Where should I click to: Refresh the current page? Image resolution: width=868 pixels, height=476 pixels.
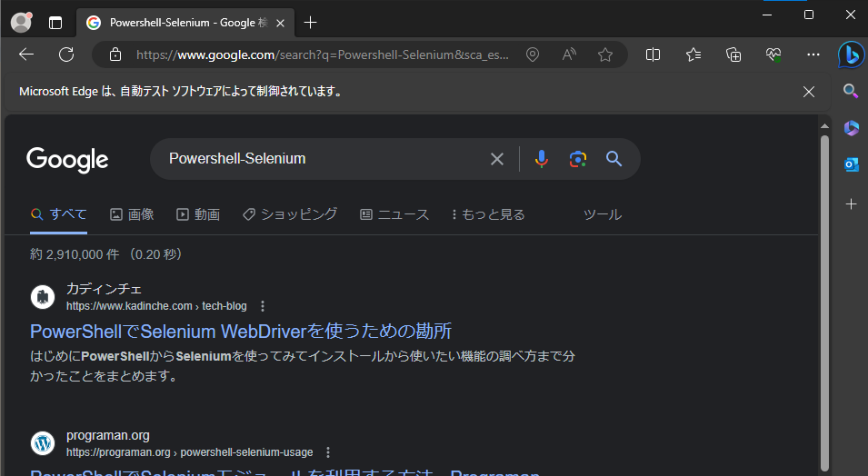(66, 55)
